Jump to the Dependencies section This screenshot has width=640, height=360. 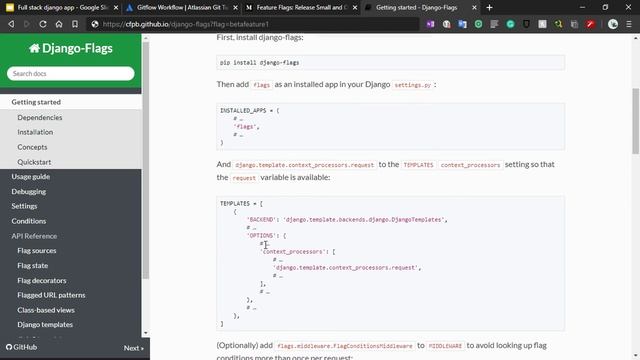pos(40,118)
